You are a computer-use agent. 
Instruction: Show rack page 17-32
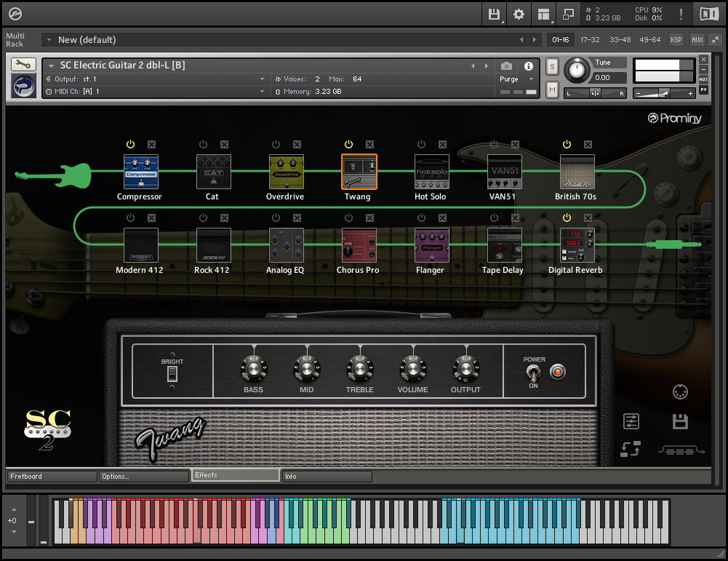(x=590, y=40)
